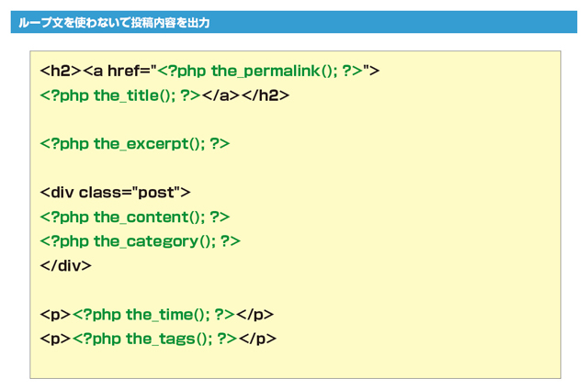The width and height of the screenshot is (588, 390).
Task: Click the the_category() PHP line
Action: [141, 241]
